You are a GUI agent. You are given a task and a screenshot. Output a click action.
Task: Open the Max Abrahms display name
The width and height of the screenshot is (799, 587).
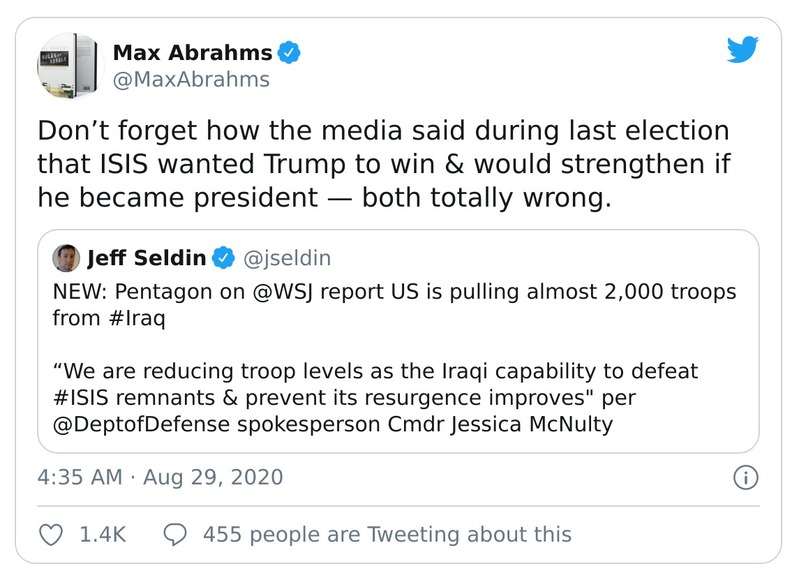coord(194,51)
